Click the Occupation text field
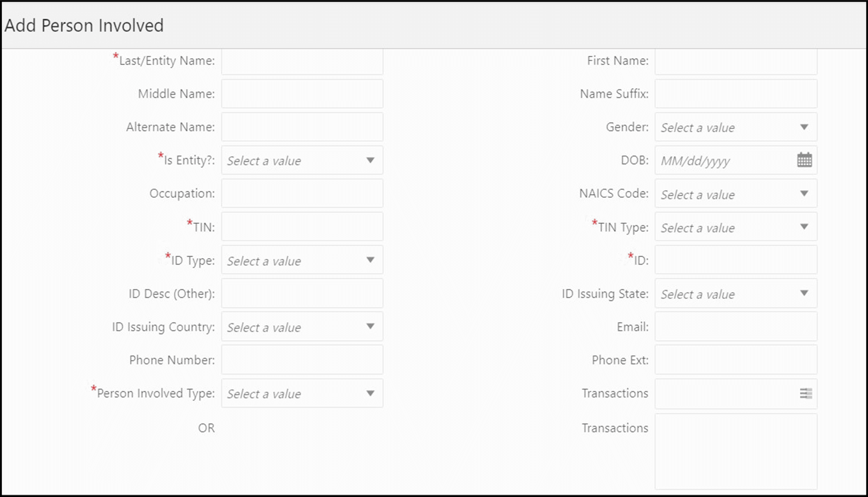This screenshot has height=497, width=868. (302, 193)
